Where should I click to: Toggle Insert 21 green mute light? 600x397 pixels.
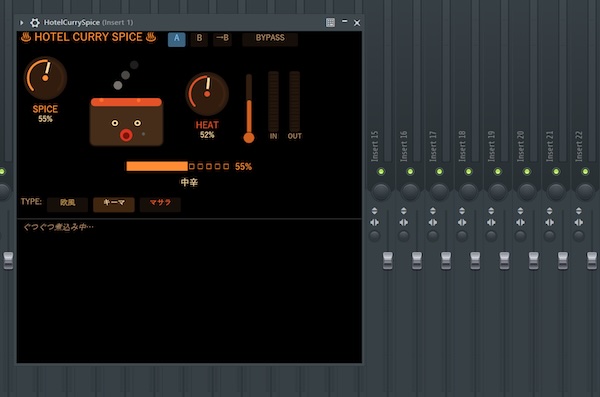(556, 172)
